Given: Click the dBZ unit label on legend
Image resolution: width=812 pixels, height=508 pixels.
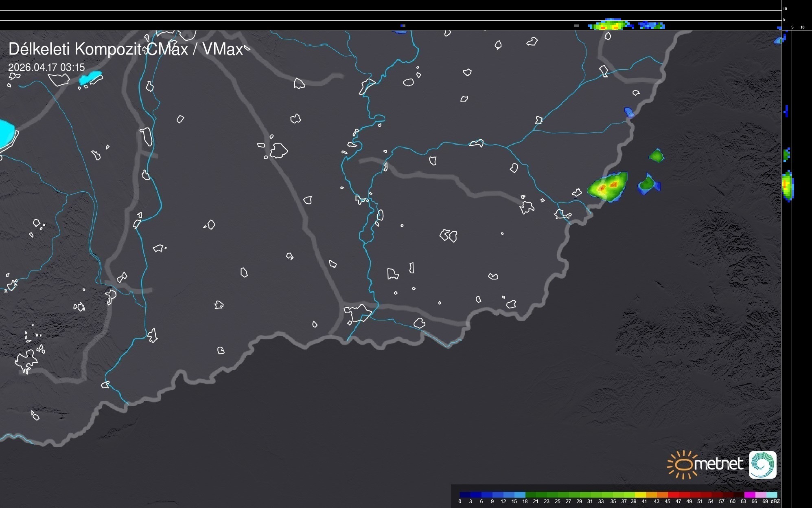Looking at the screenshot, I should pos(775,501).
